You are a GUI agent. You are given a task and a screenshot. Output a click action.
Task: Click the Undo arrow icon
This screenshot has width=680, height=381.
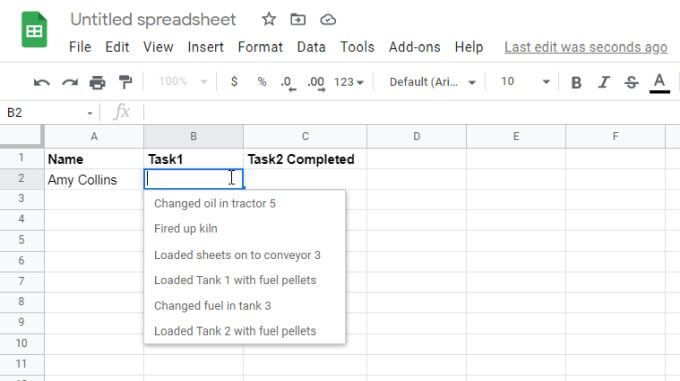click(42, 82)
